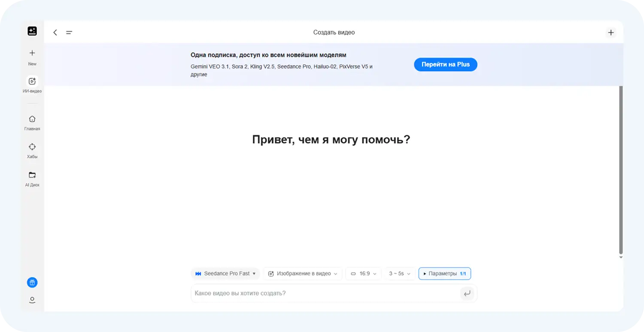Open the 16:9 aspect ratio dropdown
The image size is (644, 332).
pyautogui.click(x=363, y=273)
